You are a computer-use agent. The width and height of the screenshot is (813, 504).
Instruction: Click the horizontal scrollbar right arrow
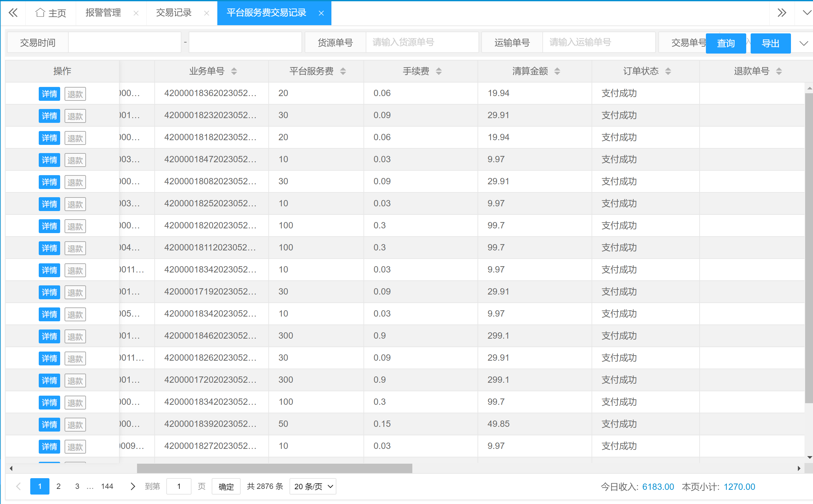799,468
